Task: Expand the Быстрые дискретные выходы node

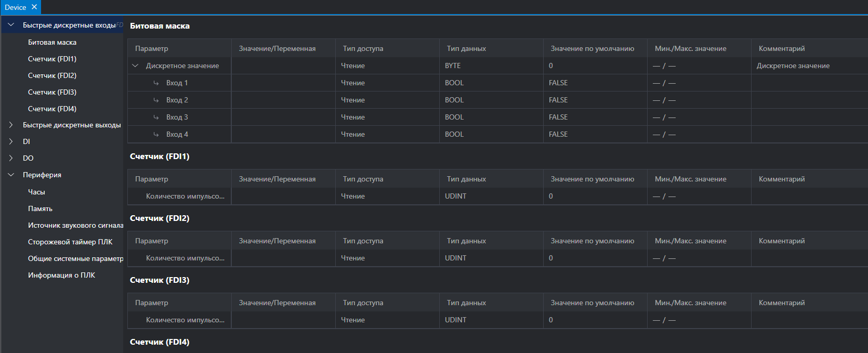Action: tap(11, 125)
